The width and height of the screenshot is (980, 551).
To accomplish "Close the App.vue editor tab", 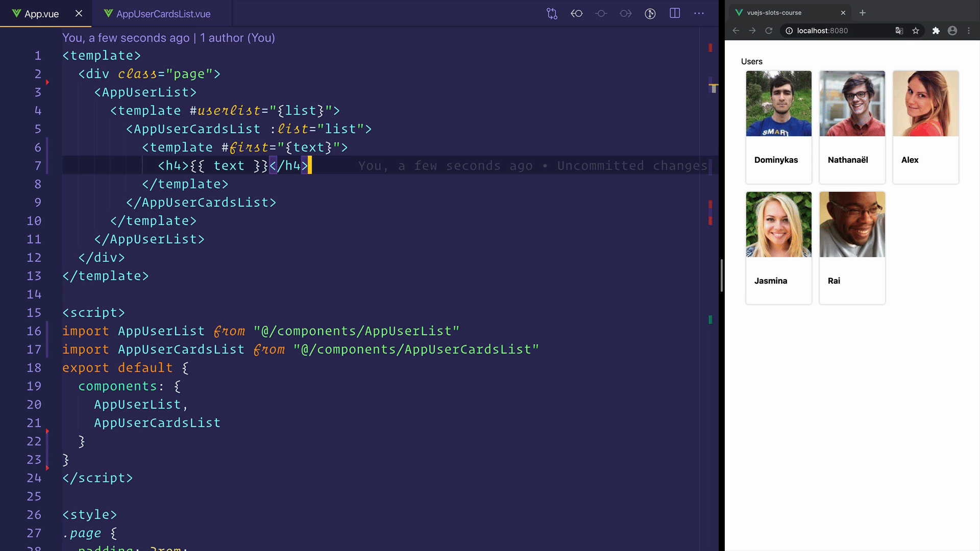I will pos(79,13).
